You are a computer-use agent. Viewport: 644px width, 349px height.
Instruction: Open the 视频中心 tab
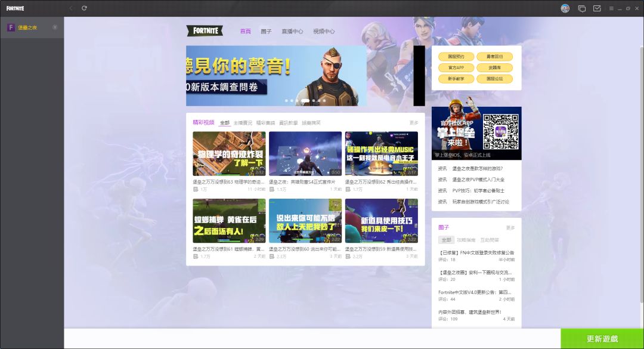click(x=324, y=32)
